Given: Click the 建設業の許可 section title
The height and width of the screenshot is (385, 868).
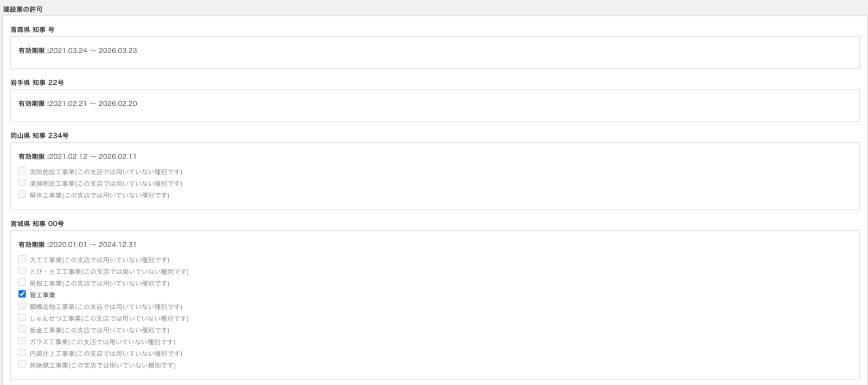Looking at the screenshot, I should tap(23, 9).
